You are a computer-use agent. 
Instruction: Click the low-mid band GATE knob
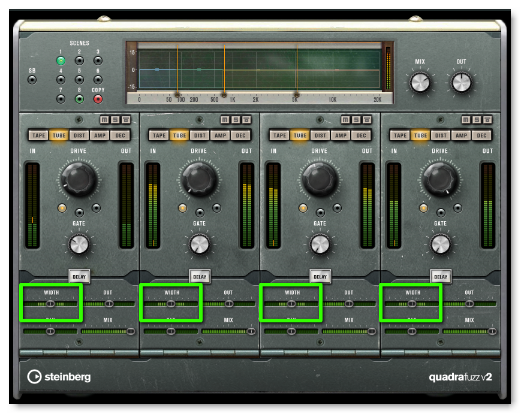[199, 244]
